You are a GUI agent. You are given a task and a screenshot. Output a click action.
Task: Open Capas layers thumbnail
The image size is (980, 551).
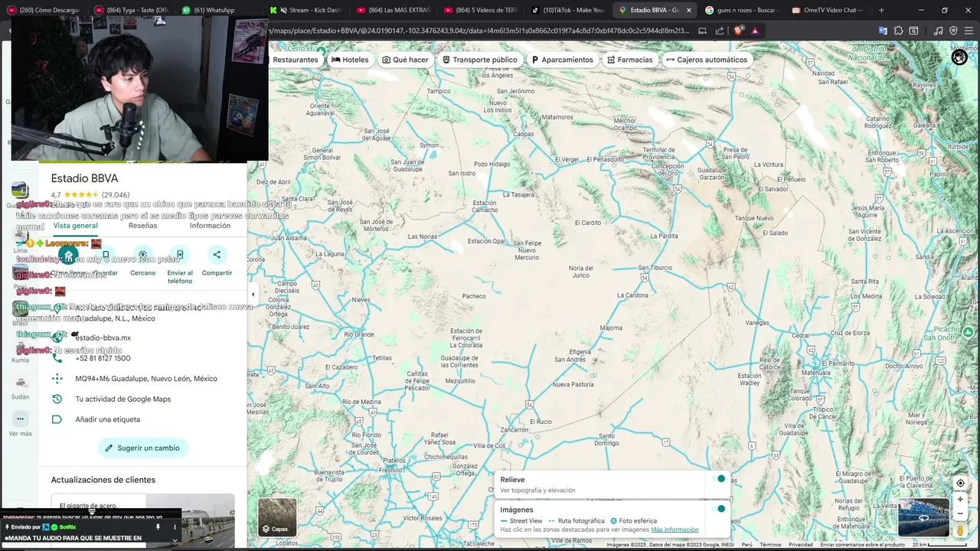[x=277, y=517]
